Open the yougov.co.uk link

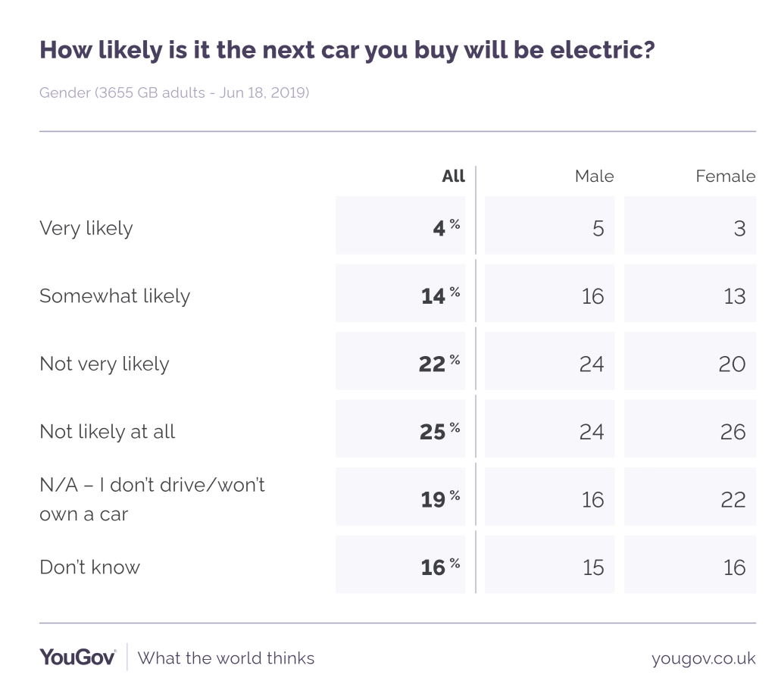click(703, 658)
